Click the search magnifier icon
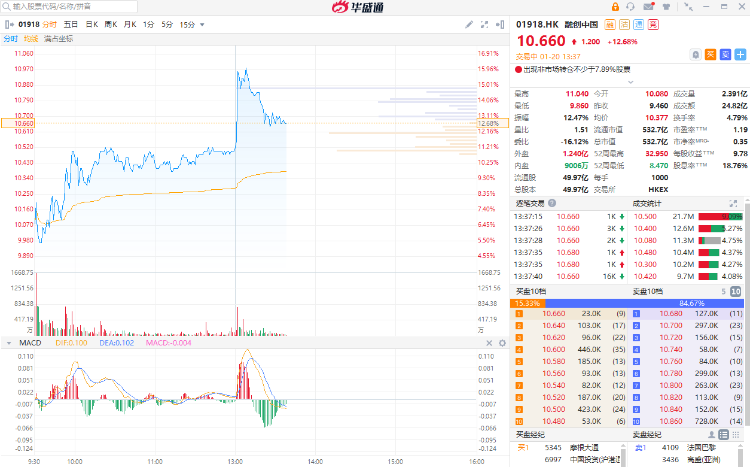 click(6, 7)
